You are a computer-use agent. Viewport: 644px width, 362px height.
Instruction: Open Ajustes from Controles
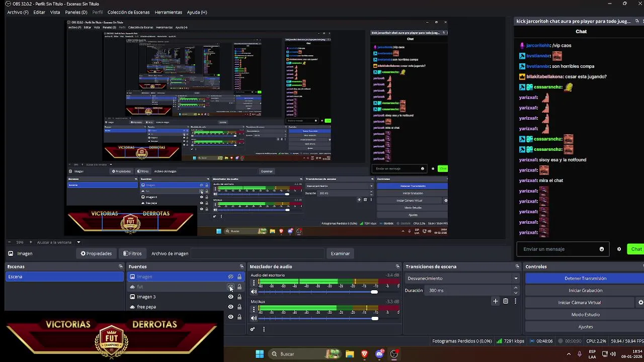(x=585, y=327)
